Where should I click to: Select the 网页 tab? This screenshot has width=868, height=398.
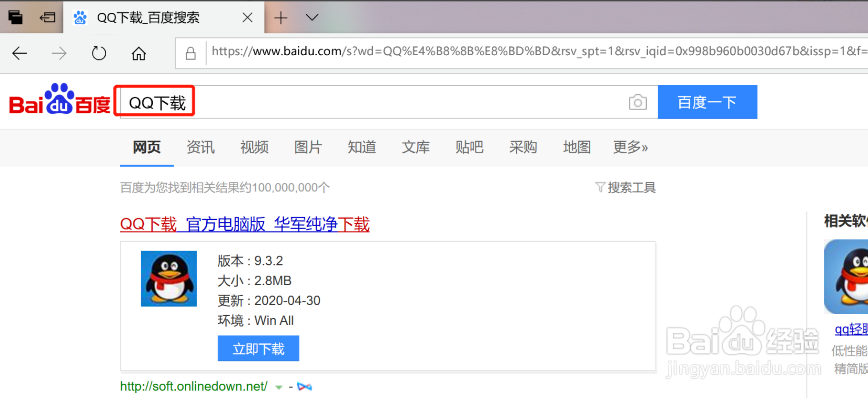point(147,147)
